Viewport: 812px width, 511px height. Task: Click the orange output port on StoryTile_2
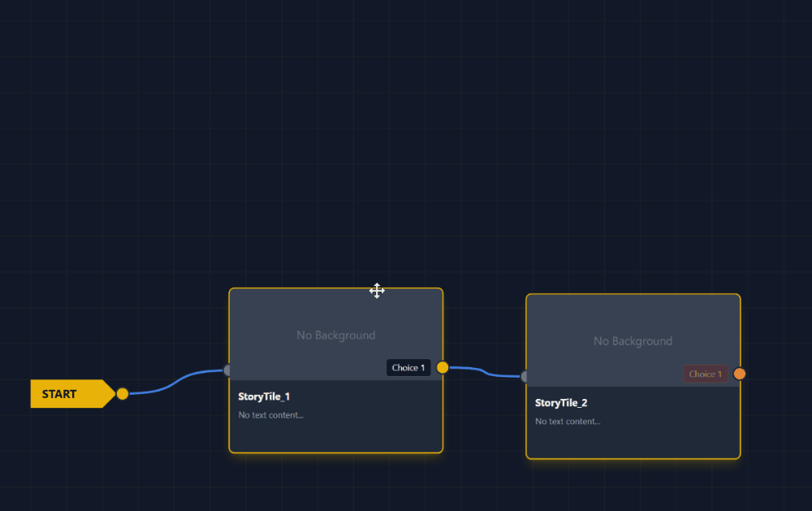coord(740,374)
